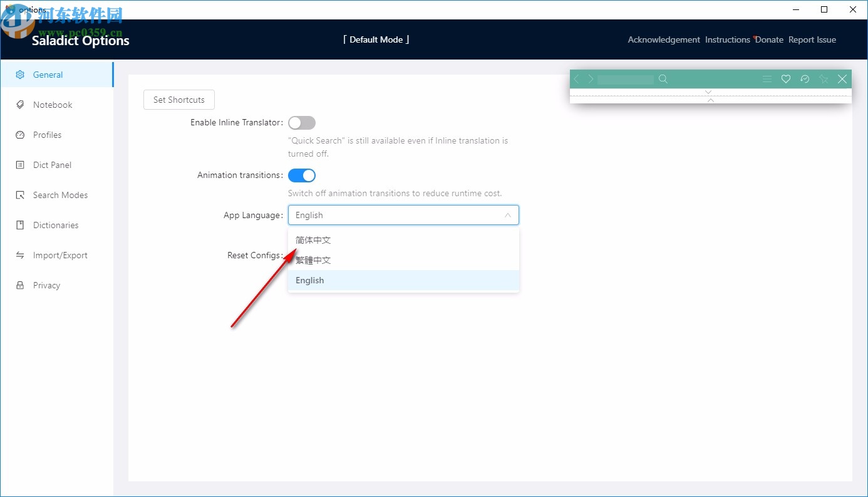This screenshot has width=868, height=497.
Task: Open the Import/Export tab
Action: [x=56, y=255]
